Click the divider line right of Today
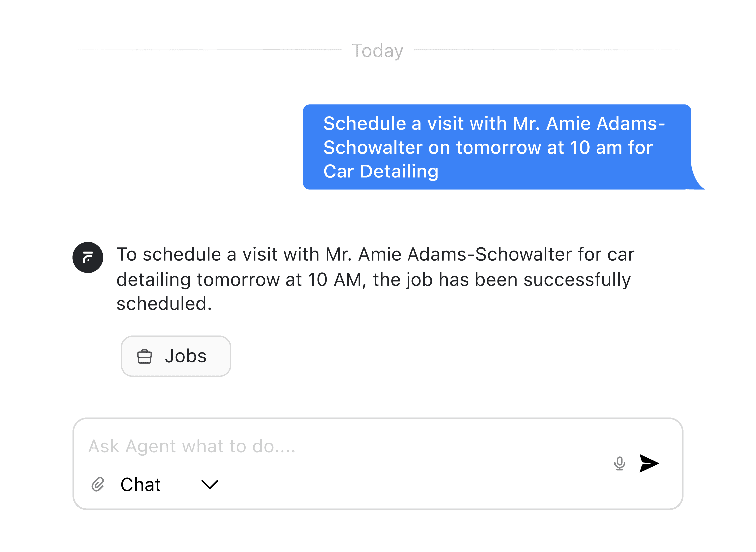The height and width of the screenshot is (552, 756). [x=548, y=50]
